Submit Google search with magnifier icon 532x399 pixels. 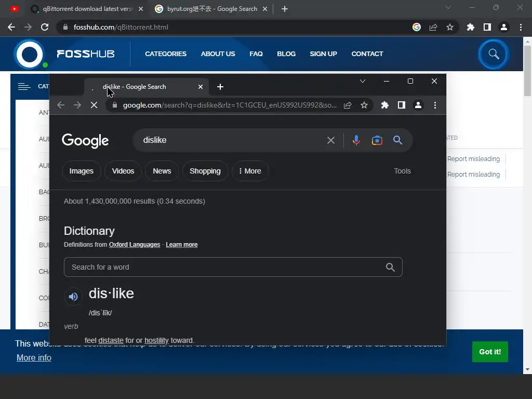click(397, 140)
